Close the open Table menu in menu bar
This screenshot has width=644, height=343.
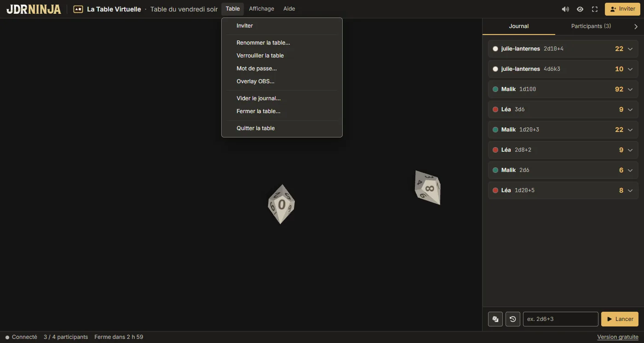pyautogui.click(x=233, y=9)
